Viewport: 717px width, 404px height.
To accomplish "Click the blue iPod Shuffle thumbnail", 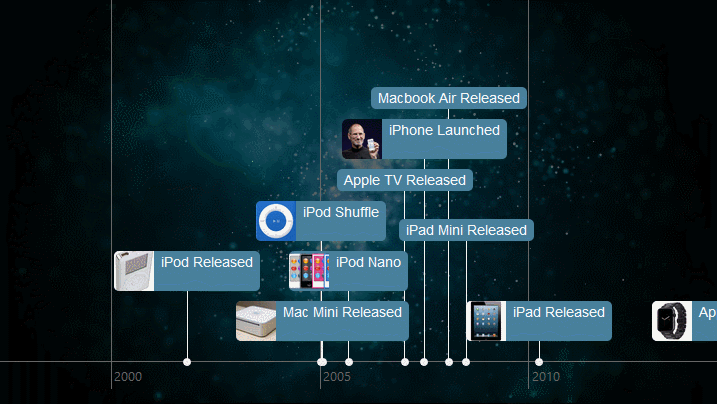I will pos(276,221).
